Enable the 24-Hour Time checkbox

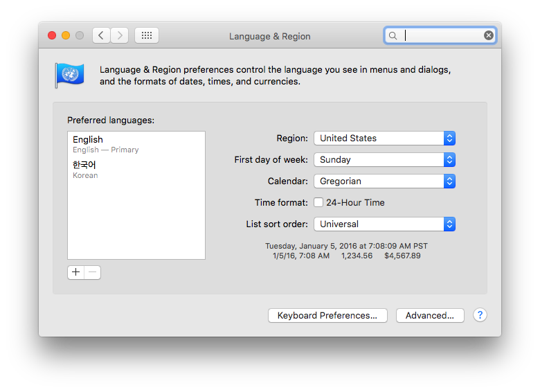click(318, 202)
